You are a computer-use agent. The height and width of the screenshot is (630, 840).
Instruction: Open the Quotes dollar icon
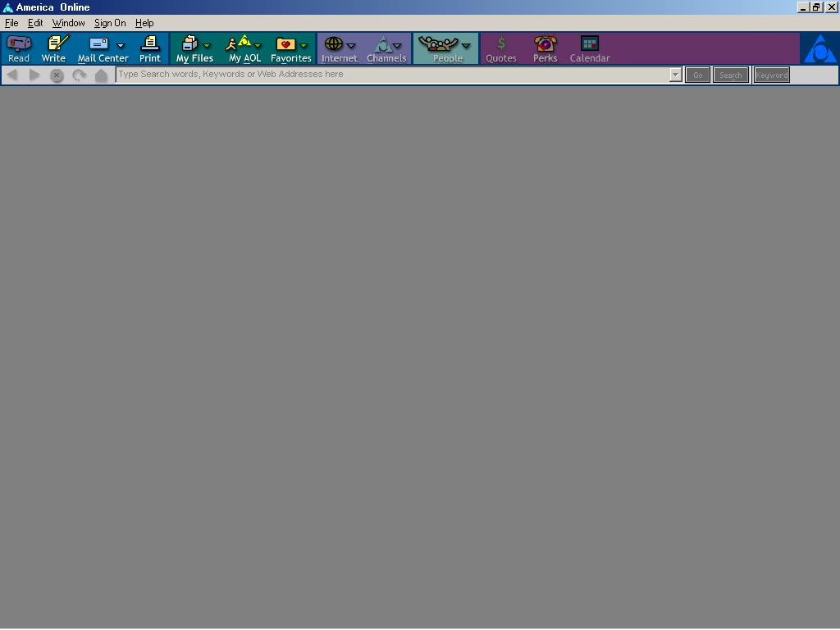coord(500,48)
